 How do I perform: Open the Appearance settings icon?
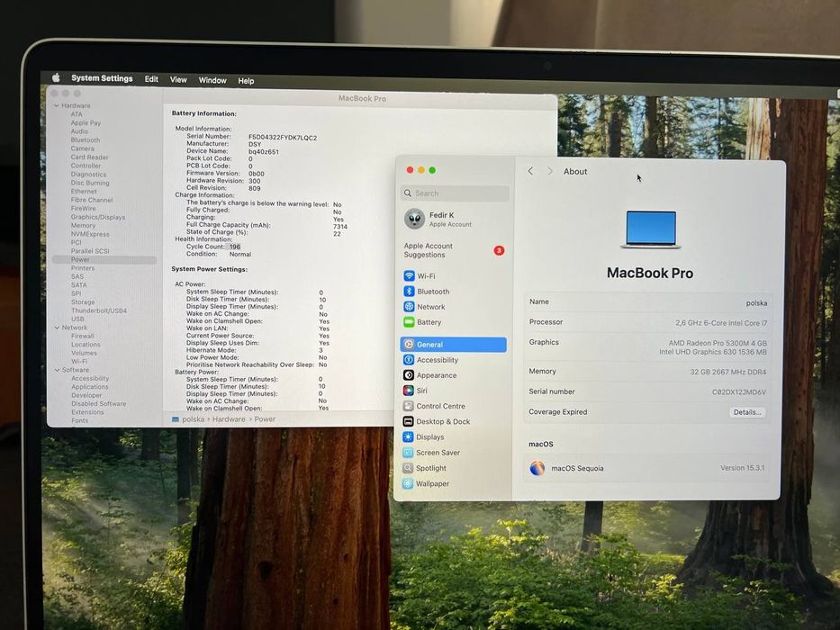pos(408,375)
